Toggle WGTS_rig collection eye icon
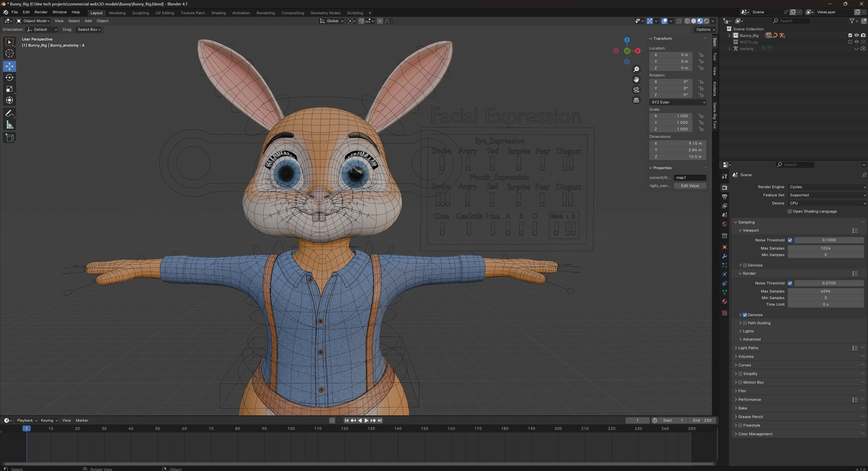Image resolution: width=868 pixels, height=471 pixels. (856, 42)
